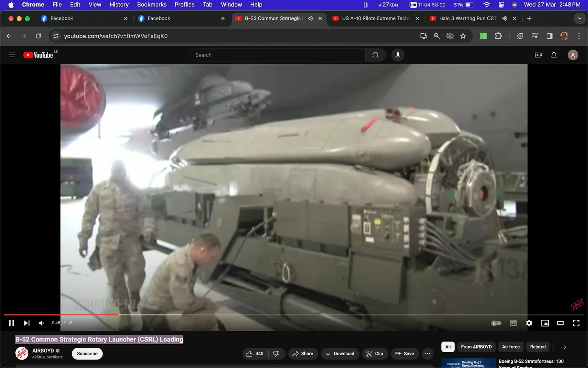Switch to first Facebook tab
This screenshot has width=588, height=368.
(84, 18)
